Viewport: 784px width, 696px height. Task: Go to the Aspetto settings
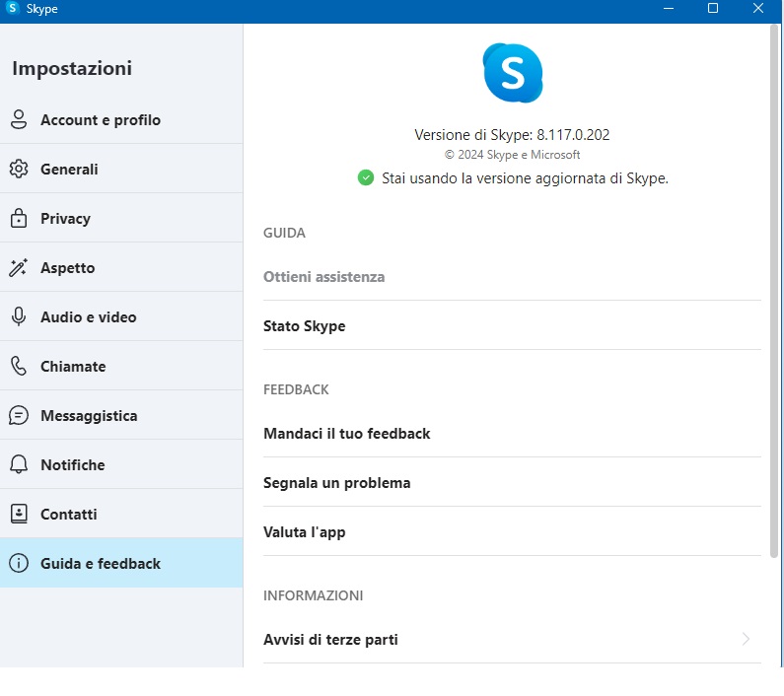pos(121,267)
